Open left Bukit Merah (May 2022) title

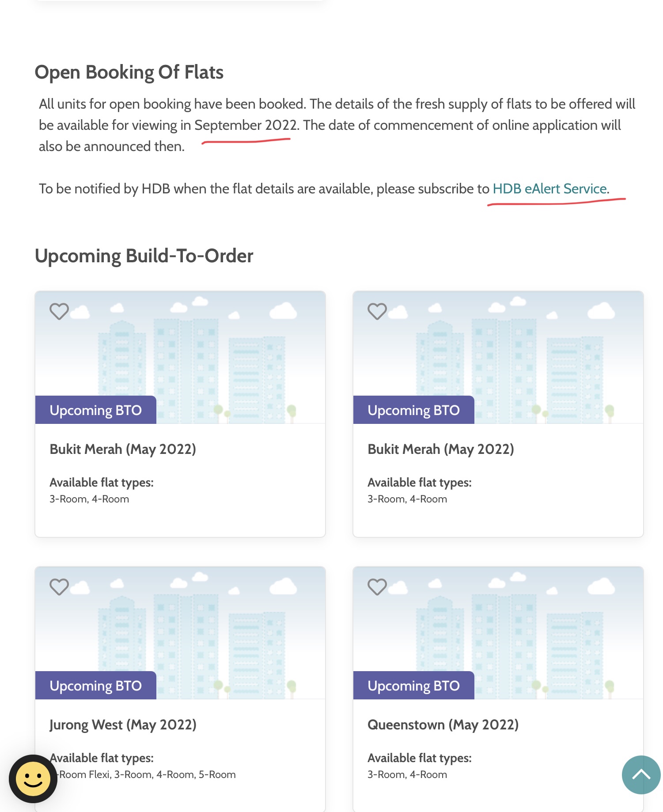click(x=123, y=449)
